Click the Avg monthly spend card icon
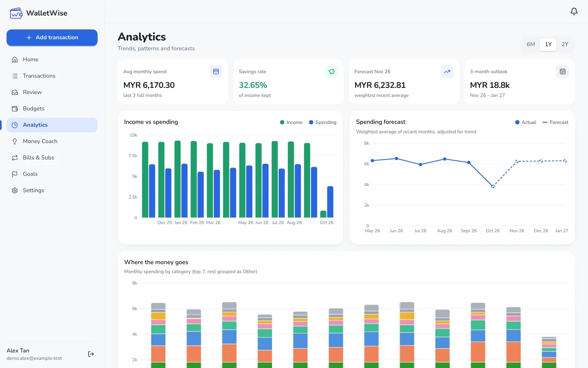This screenshot has height=368, width=588. tap(216, 72)
